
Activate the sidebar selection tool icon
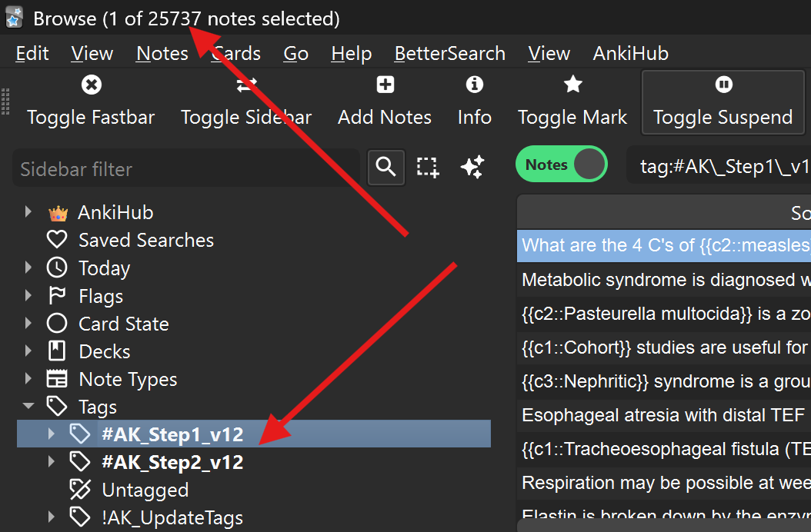tap(428, 167)
